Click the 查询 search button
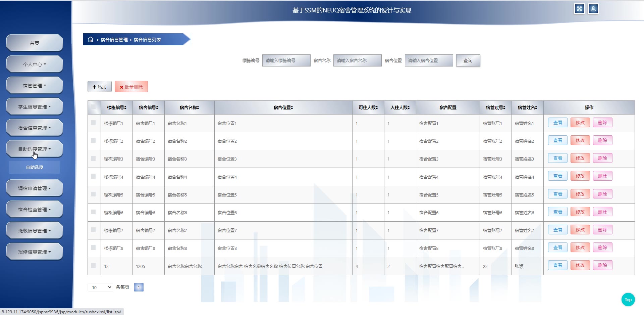 pos(468,60)
